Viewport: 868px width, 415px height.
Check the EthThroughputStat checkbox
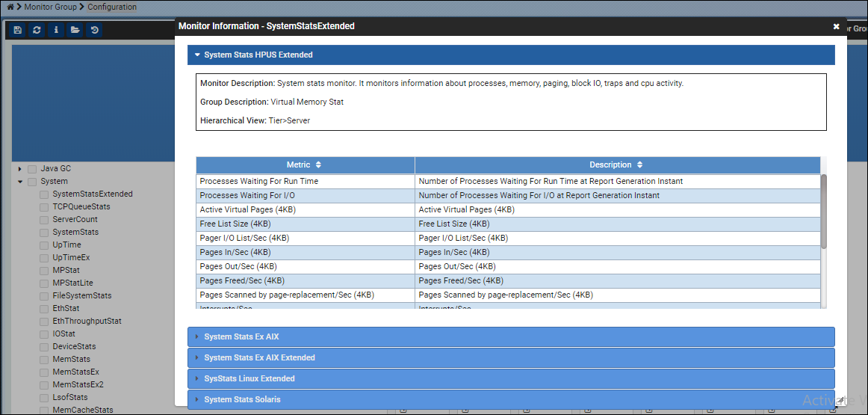[44, 322]
